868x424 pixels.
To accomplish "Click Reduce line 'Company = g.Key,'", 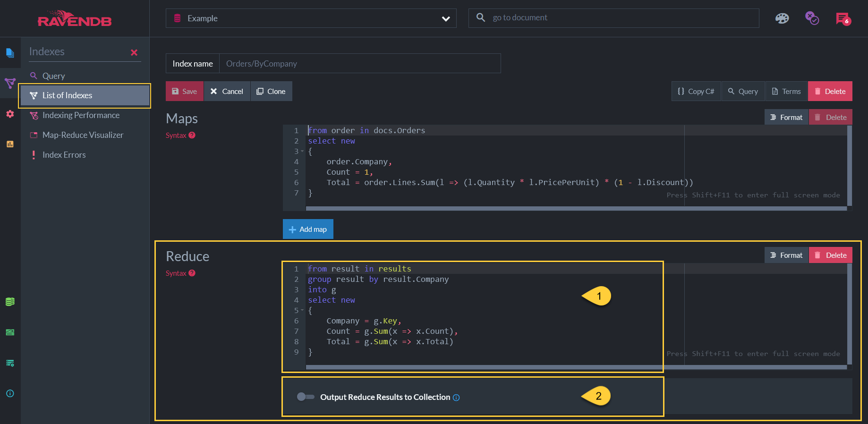I will [x=364, y=321].
